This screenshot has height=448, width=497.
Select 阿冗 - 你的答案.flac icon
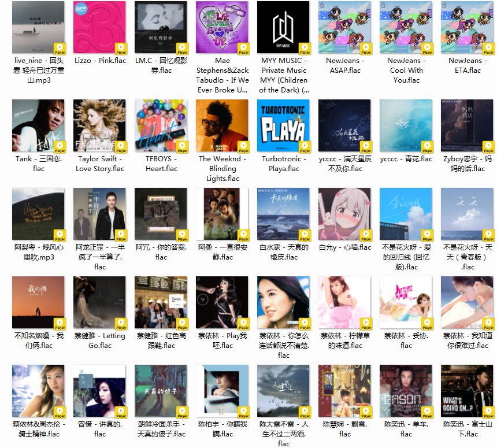pos(161,214)
